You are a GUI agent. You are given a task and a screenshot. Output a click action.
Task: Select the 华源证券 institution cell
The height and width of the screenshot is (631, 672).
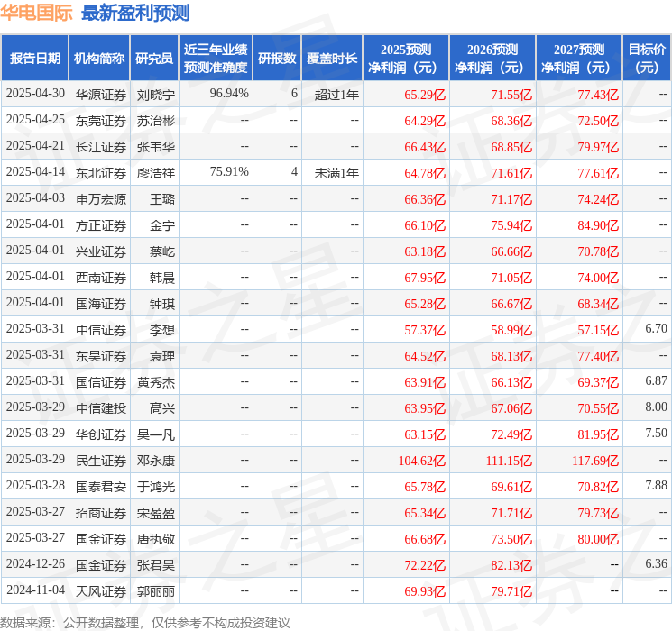point(101,95)
